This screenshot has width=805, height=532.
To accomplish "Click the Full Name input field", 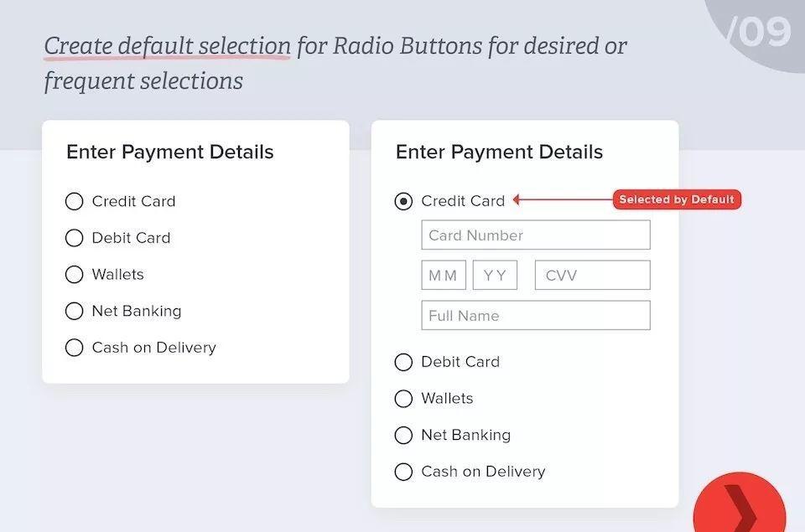I will [x=535, y=316].
